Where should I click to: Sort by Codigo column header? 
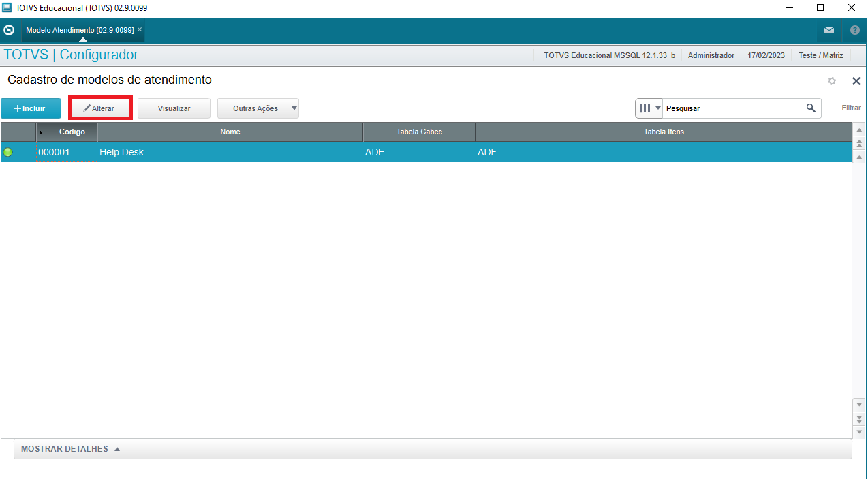pos(67,132)
